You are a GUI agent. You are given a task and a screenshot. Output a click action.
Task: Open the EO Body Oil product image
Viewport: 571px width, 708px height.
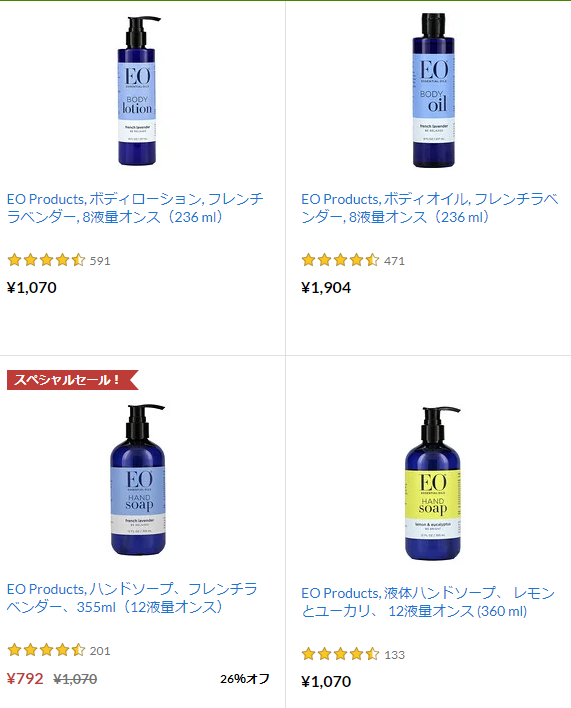[433, 90]
